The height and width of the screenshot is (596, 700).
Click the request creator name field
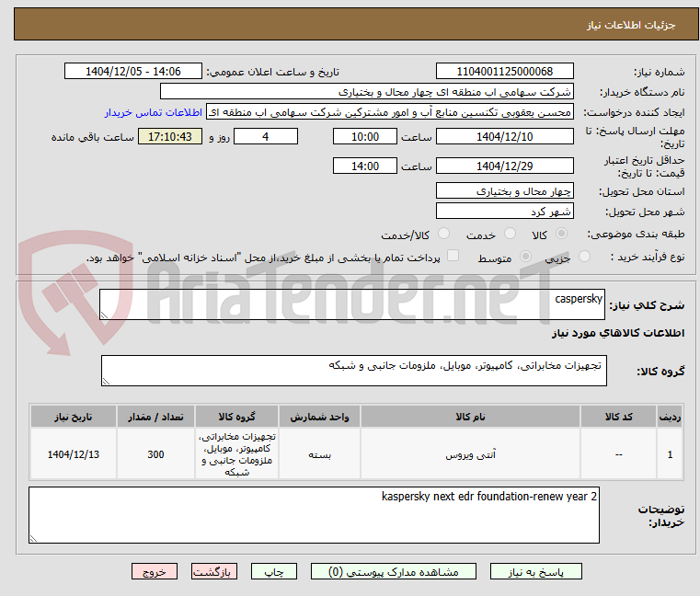coord(390,112)
